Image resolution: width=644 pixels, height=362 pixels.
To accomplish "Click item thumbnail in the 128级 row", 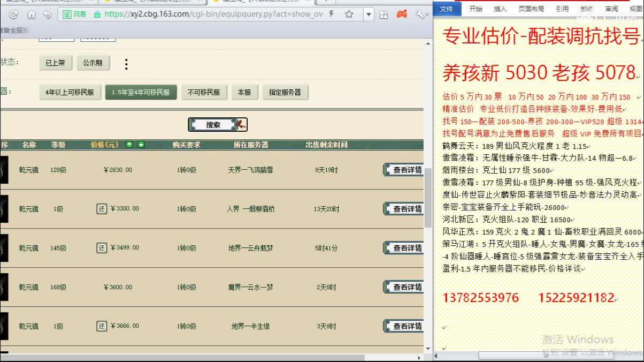I will 4,170.
